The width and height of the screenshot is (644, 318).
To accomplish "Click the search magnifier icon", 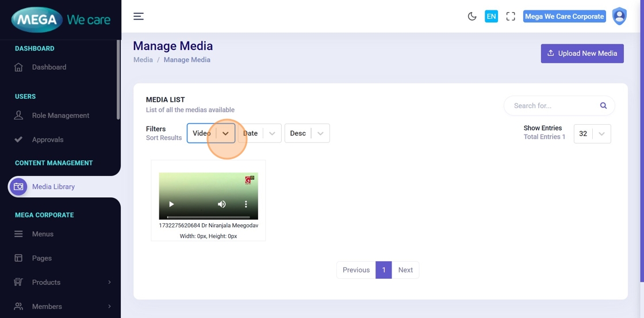I will 603,106.
